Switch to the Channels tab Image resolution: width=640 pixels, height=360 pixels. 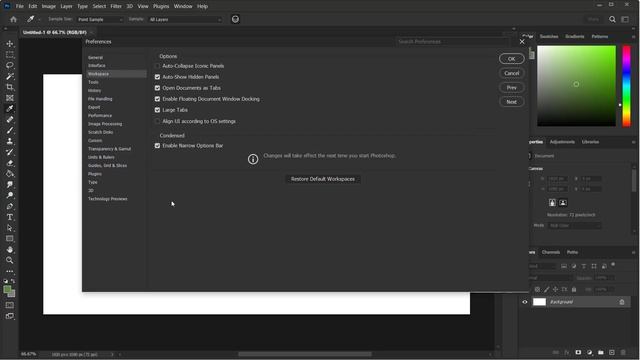(x=551, y=252)
